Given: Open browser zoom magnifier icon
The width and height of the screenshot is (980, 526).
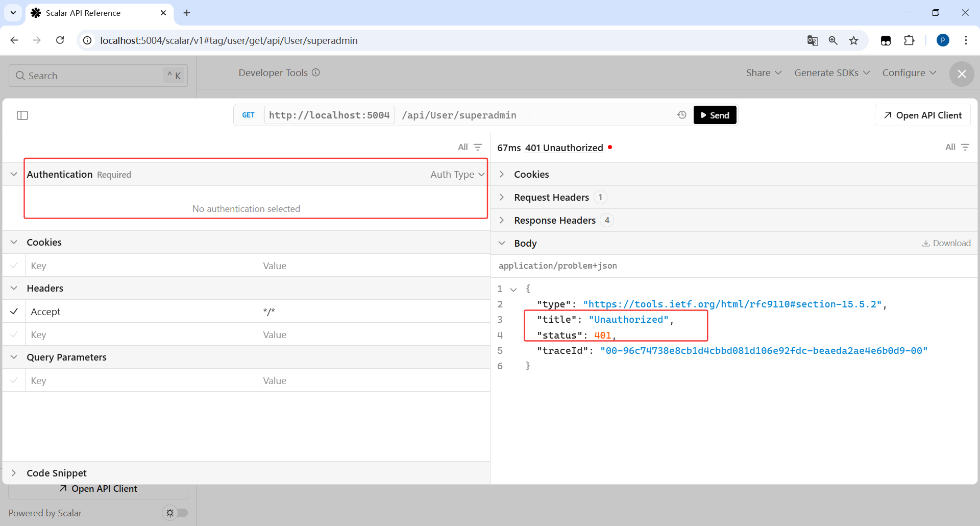Looking at the screenshot, I should [x=833, y=40].
